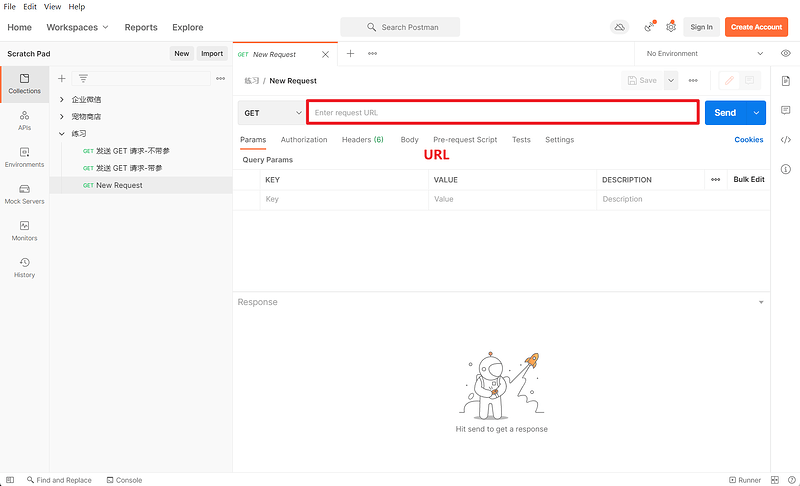Open the collections panel more options ellipsis

pos(220,79)
